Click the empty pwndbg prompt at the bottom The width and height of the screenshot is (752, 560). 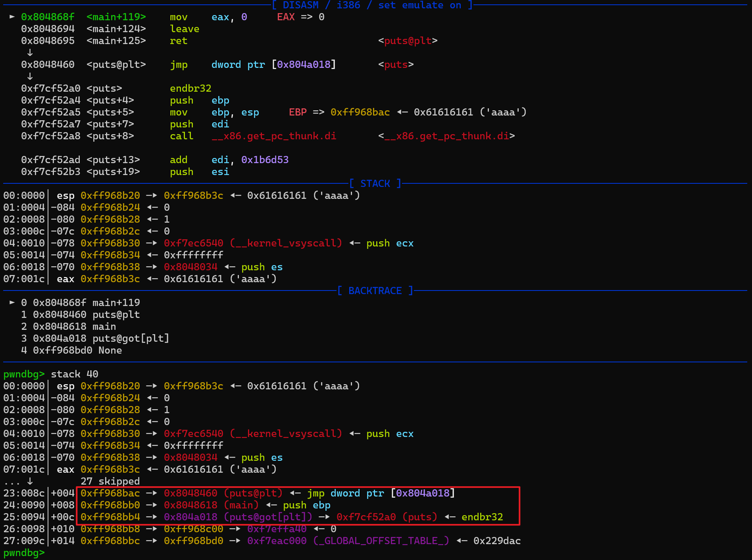tap(24, 552)
